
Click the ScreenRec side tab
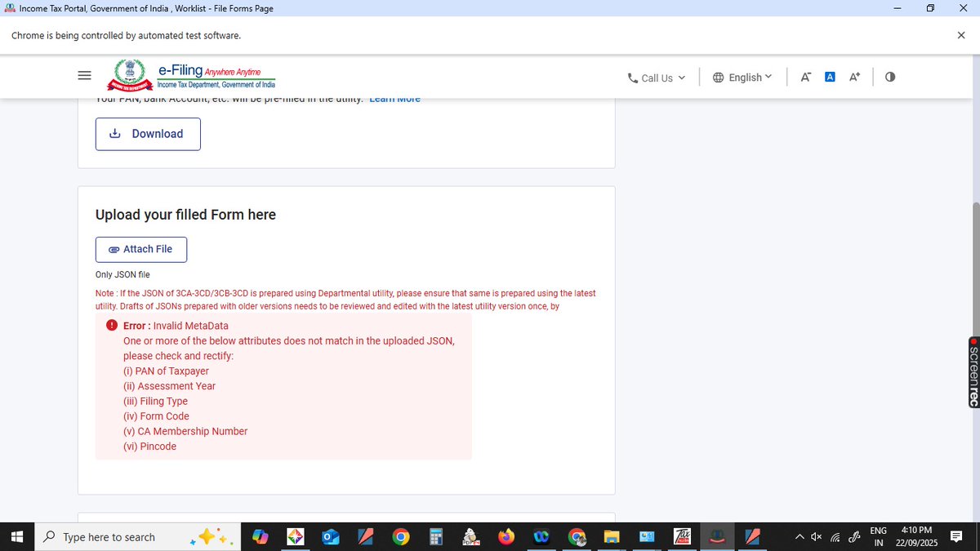click(x=973, y=372)
